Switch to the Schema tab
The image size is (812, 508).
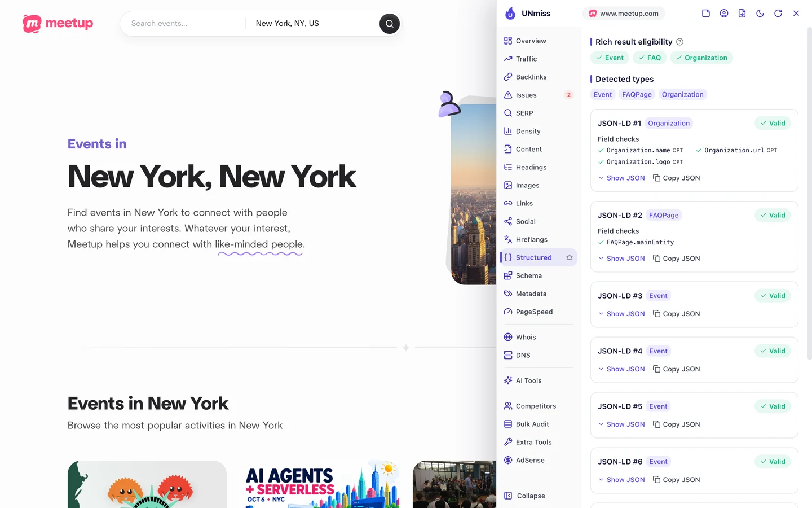point(539,275)
